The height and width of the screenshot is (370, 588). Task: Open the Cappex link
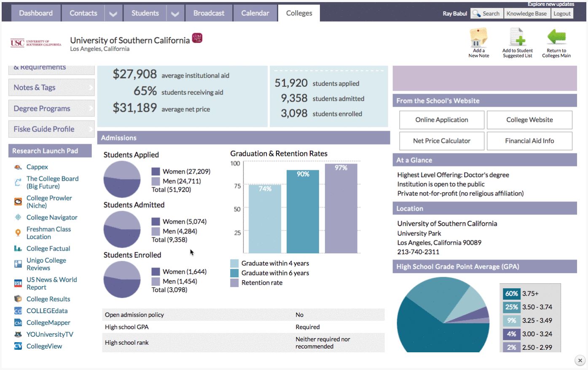[37, 167]
